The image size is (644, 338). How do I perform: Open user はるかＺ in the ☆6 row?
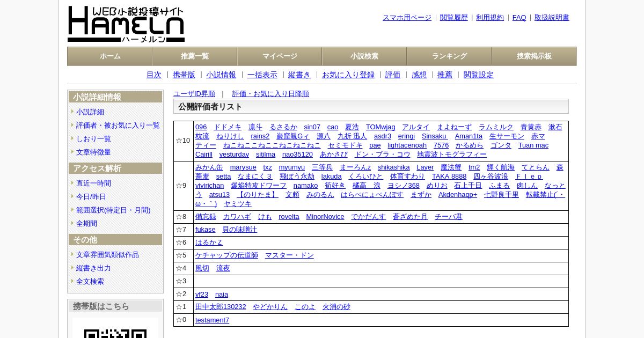pyautogui.click(x=209, y=243)
